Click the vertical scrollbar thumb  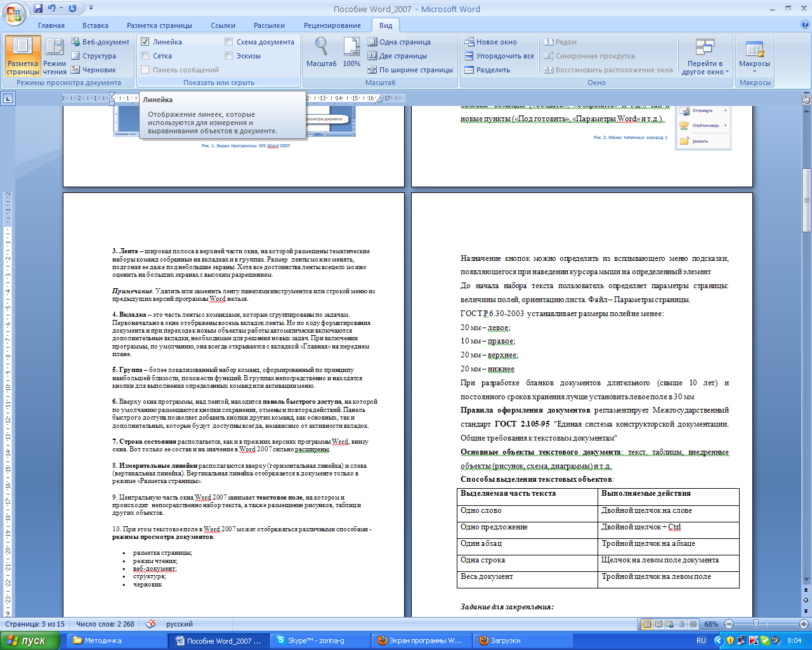pos(806,200)
